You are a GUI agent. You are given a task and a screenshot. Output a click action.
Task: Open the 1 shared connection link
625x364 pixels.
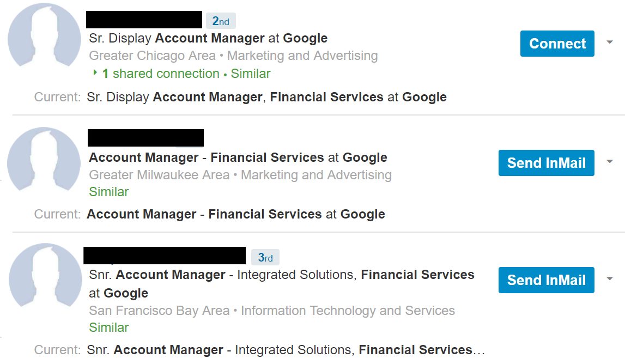[161, 74]
